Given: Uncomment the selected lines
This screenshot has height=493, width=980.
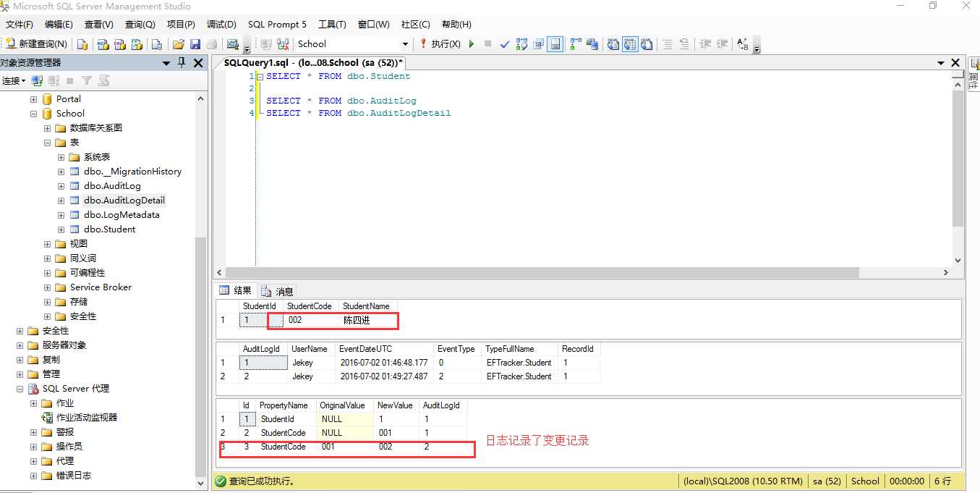Looking at the screenshot, I should pos(684,44).
